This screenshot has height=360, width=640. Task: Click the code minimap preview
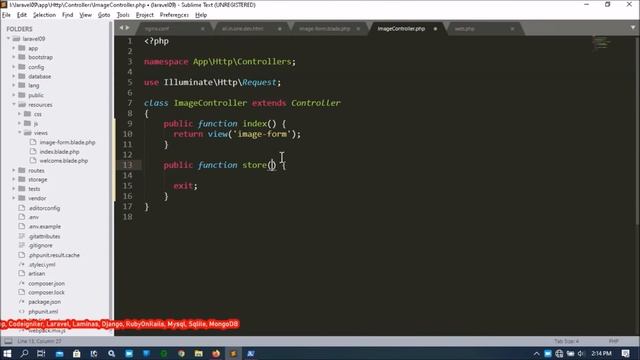point(602,42)
